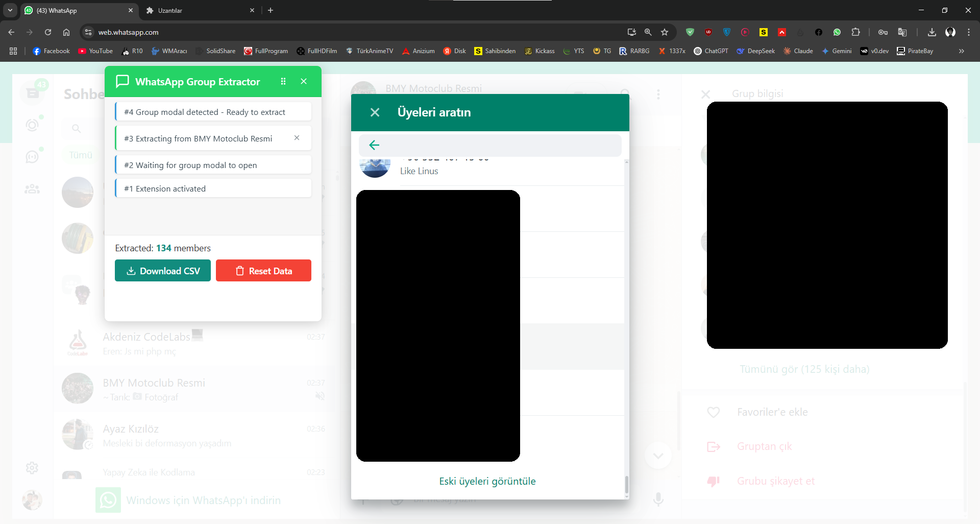Open a new browser tab

tap(271, 10)
